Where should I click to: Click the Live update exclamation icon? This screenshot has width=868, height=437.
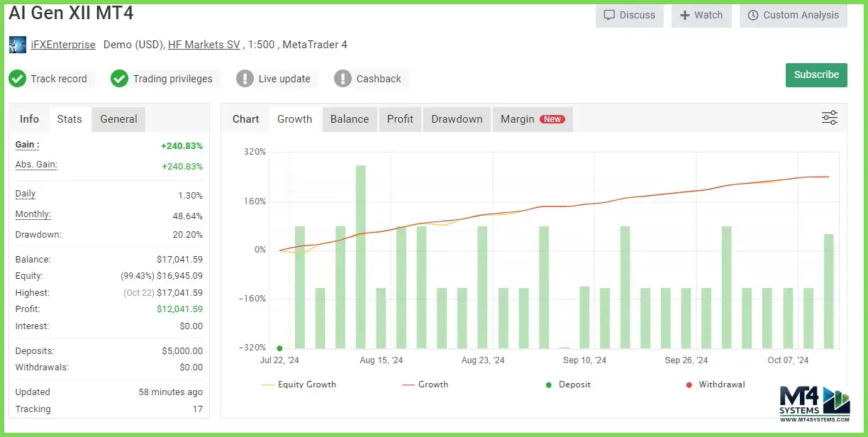(245, 79)
